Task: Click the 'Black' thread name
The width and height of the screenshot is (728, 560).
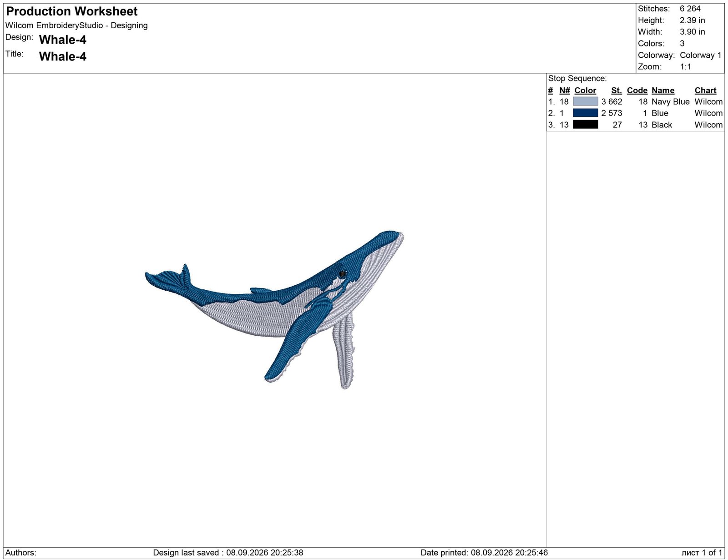Action: tap(662, 125)
